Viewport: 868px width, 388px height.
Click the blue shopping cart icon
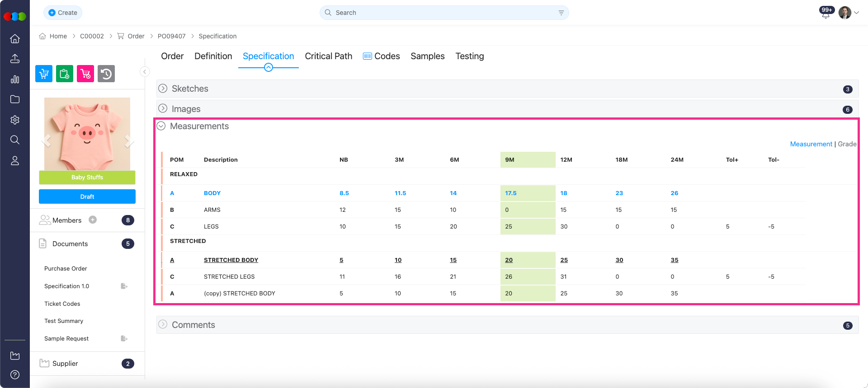(44, 74)
